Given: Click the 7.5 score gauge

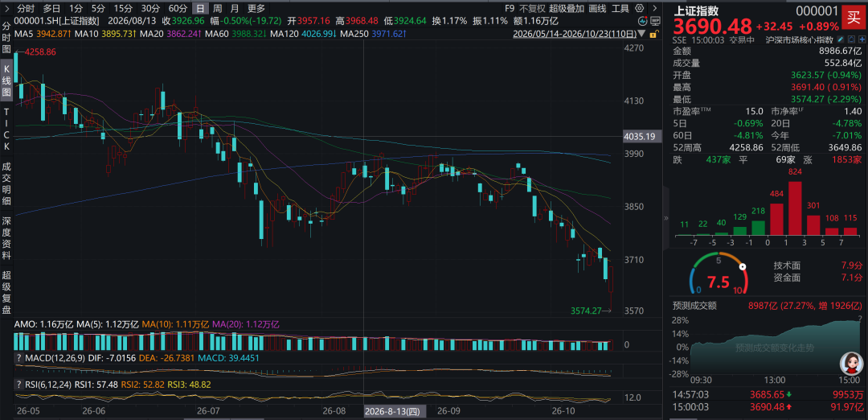Looking at the screenshot, I should pos(718,274).
